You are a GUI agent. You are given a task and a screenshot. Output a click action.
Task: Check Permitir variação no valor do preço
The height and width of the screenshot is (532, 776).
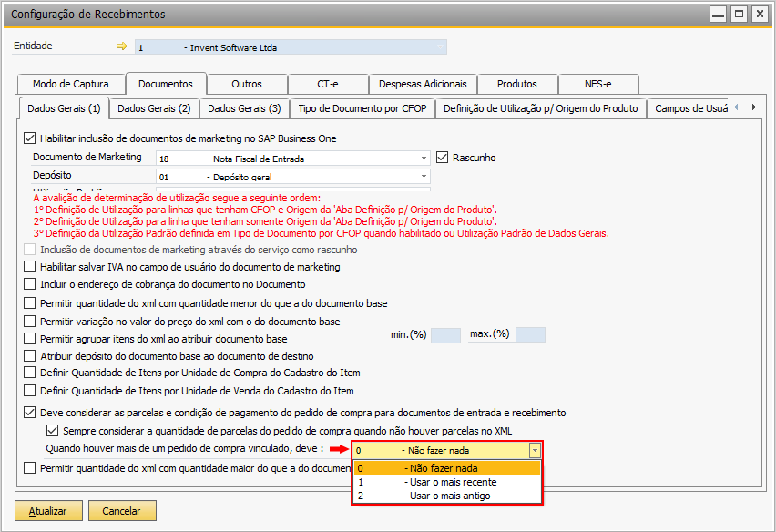[30, 322]
